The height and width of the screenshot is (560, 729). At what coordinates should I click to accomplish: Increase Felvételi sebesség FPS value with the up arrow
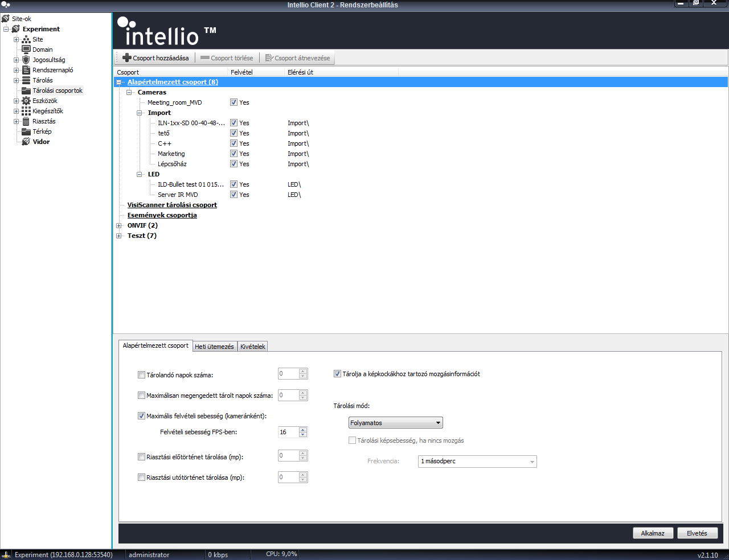303,430
